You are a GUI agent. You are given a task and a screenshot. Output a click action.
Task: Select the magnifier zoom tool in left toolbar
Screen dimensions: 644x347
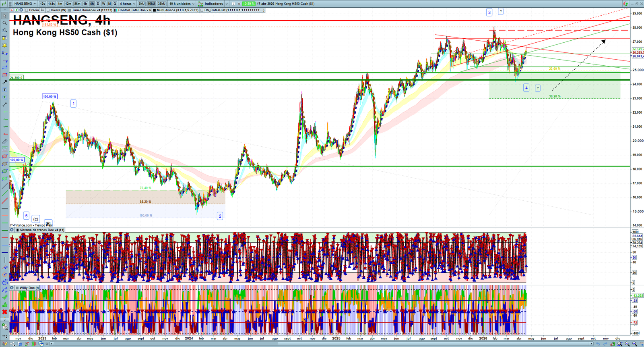pyautogui.click(x=4, y=23)
